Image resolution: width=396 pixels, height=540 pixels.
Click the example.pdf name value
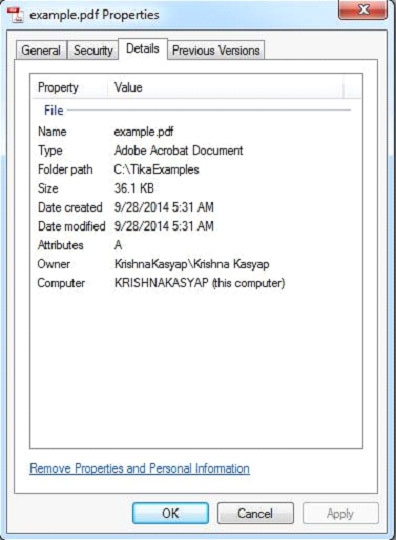coord(144,132)
